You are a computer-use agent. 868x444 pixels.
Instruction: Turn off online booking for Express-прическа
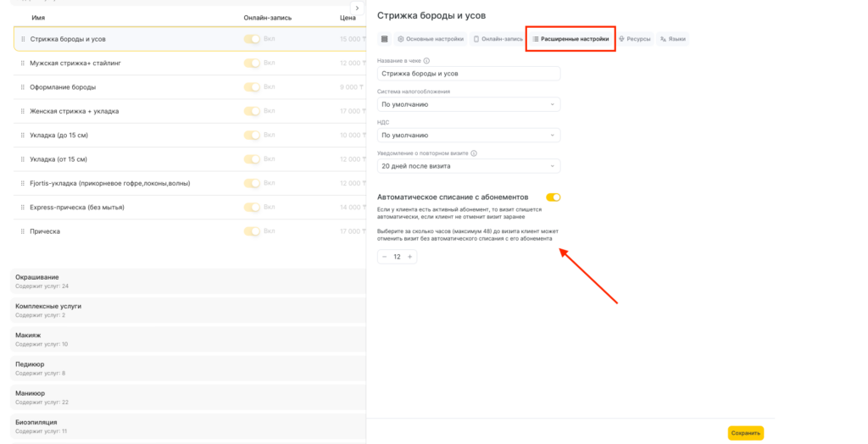pos(252,208)
